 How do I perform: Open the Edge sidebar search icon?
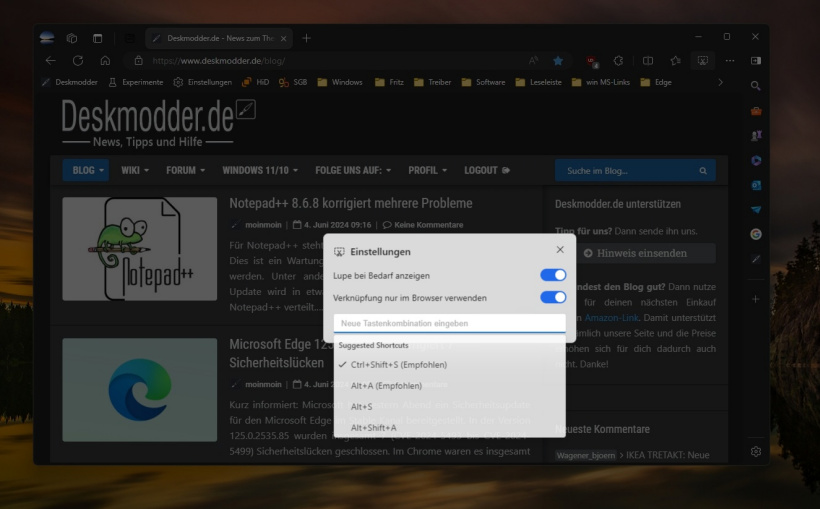(x=756, y=86)
